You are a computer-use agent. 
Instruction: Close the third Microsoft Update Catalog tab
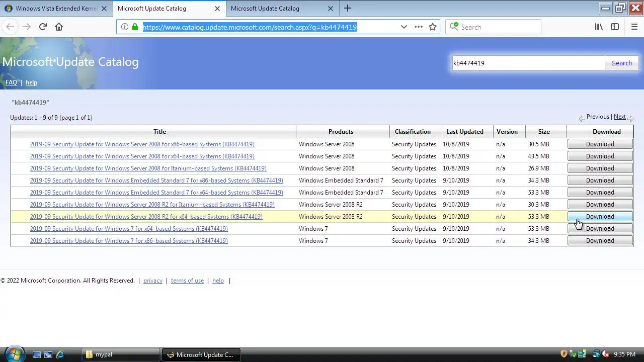[330, 9]
